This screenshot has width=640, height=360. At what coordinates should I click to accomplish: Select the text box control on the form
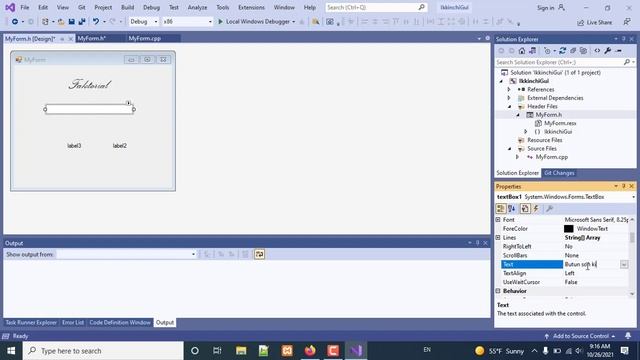[x=89, y=109]
